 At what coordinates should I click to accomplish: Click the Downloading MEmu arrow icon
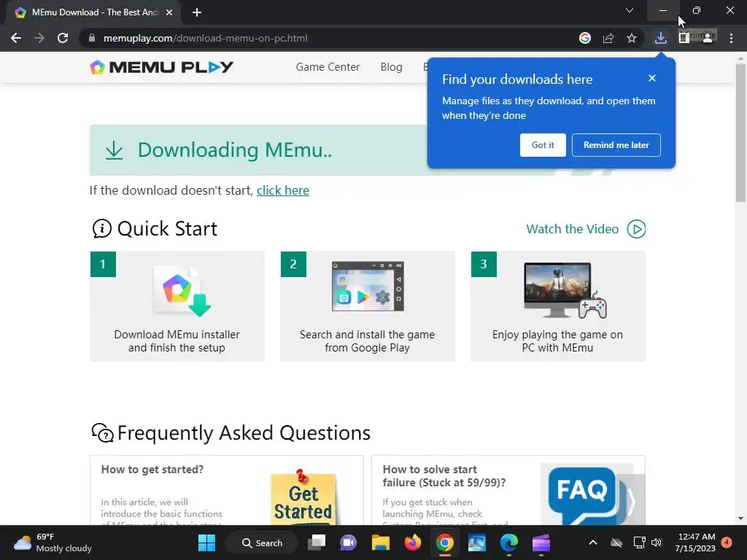click(114, 150)
